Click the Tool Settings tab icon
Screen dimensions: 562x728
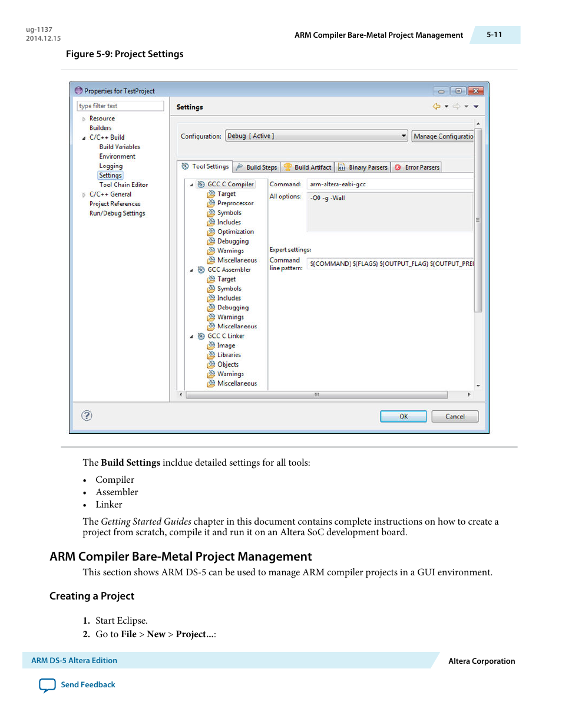click(x=185, y=166)
